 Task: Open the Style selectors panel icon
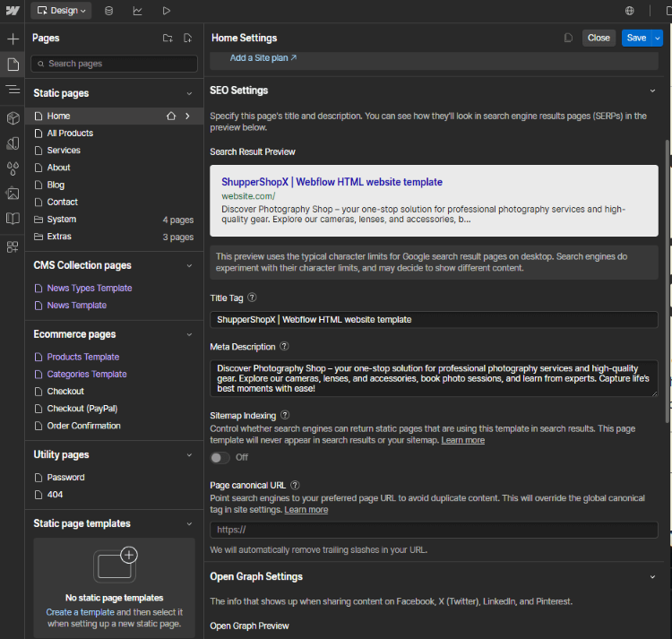13,143
